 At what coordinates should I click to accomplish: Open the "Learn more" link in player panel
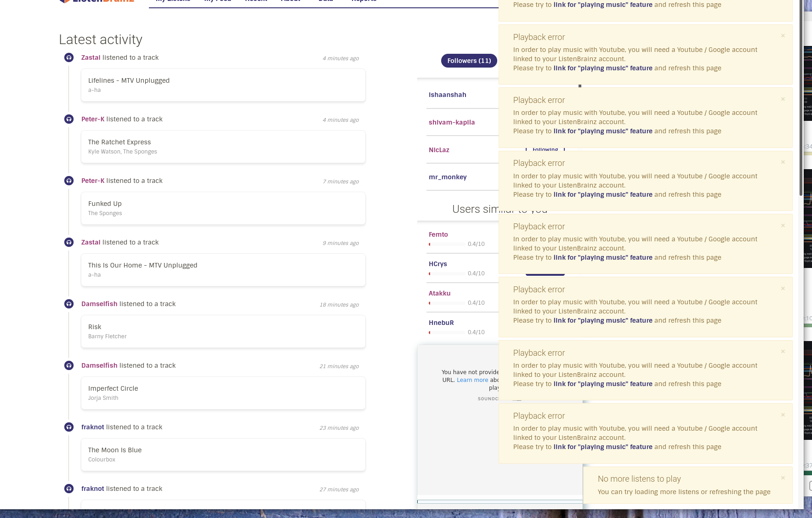[x=472, y=380]
